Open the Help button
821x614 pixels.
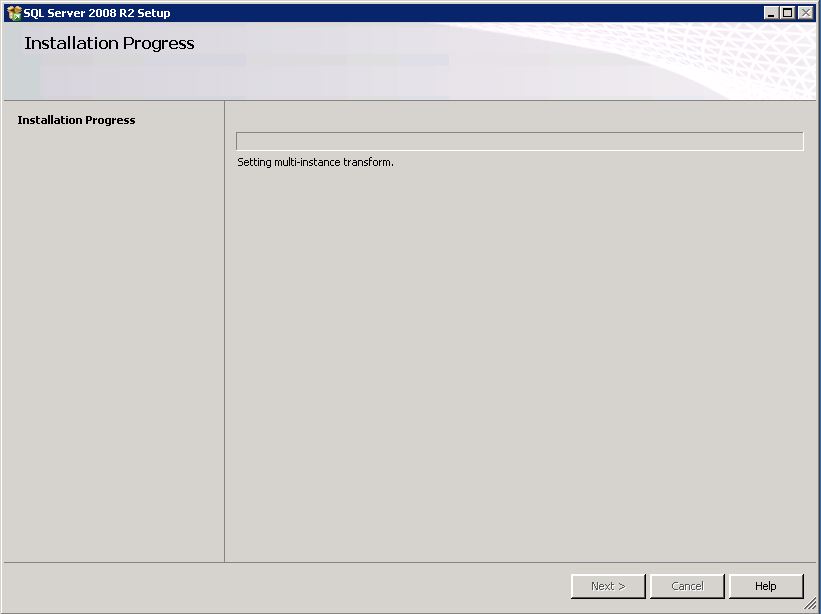point(765,586)
